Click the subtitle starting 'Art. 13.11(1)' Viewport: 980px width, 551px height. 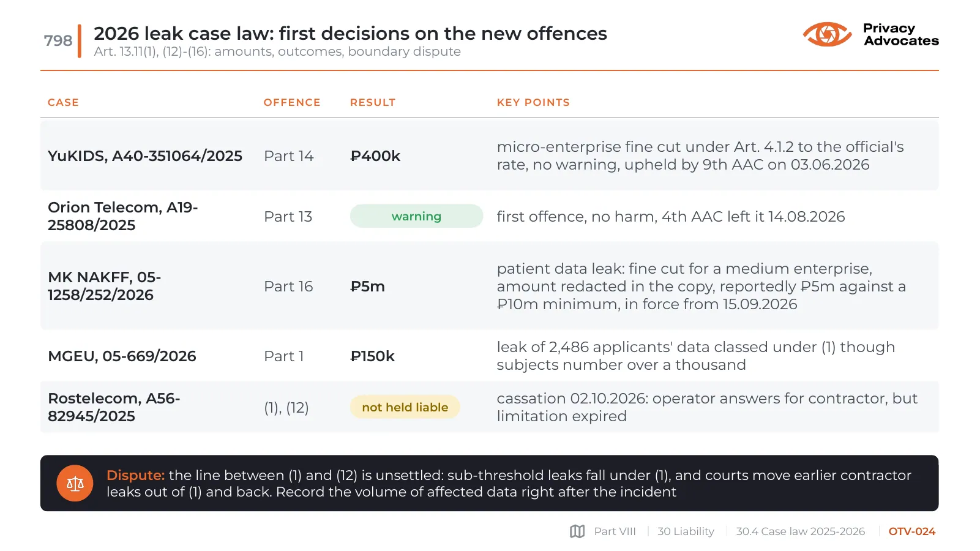(277, 51)
